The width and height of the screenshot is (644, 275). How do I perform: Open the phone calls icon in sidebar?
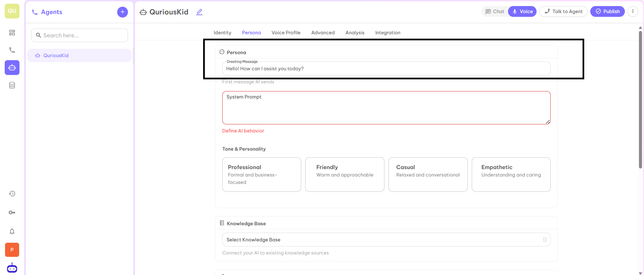click(x=12, y=50)
